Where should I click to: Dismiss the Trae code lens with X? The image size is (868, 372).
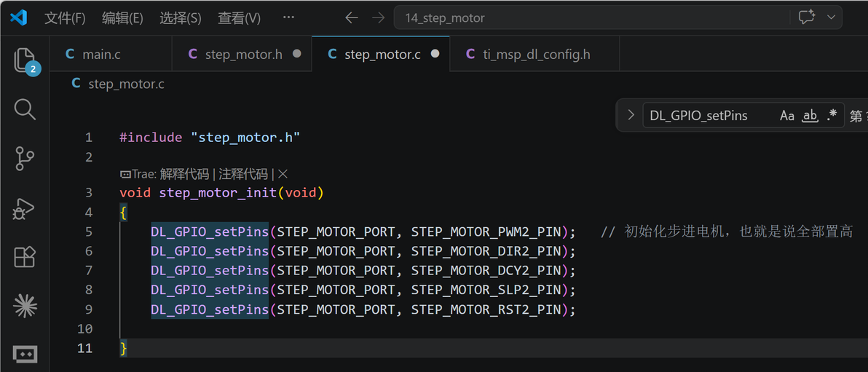283,174
